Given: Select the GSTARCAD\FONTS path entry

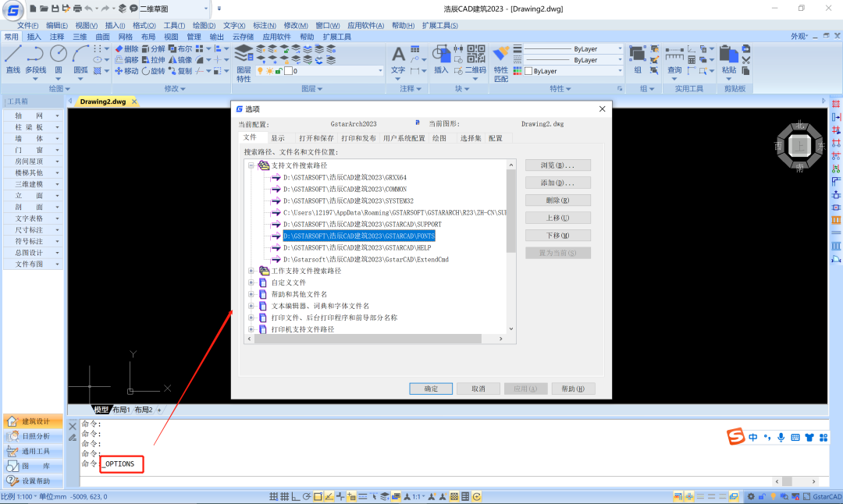Looking at the screenshot, I should (x=358, y=236).
